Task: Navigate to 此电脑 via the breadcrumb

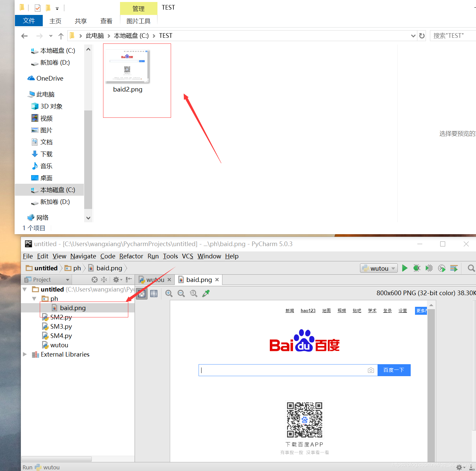Action: [x=94, y=35]
